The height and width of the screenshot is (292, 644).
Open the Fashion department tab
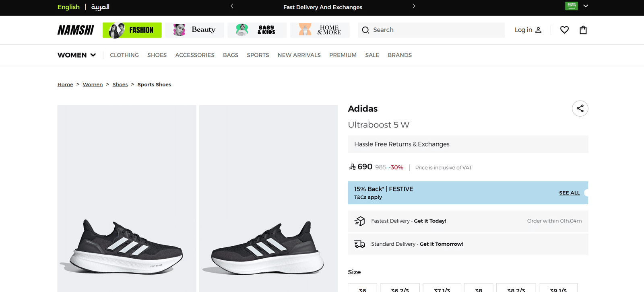[132, 30]
